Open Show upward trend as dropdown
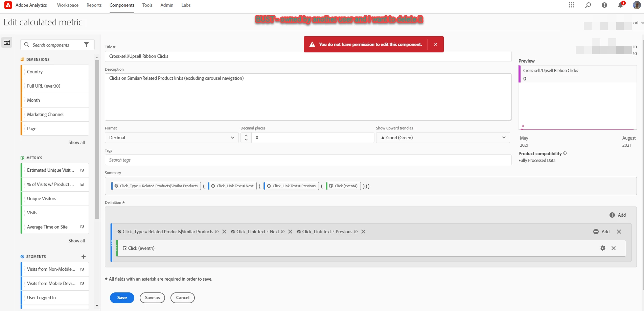Viewport: 644px width, 311px height. (x=443, y=138)
